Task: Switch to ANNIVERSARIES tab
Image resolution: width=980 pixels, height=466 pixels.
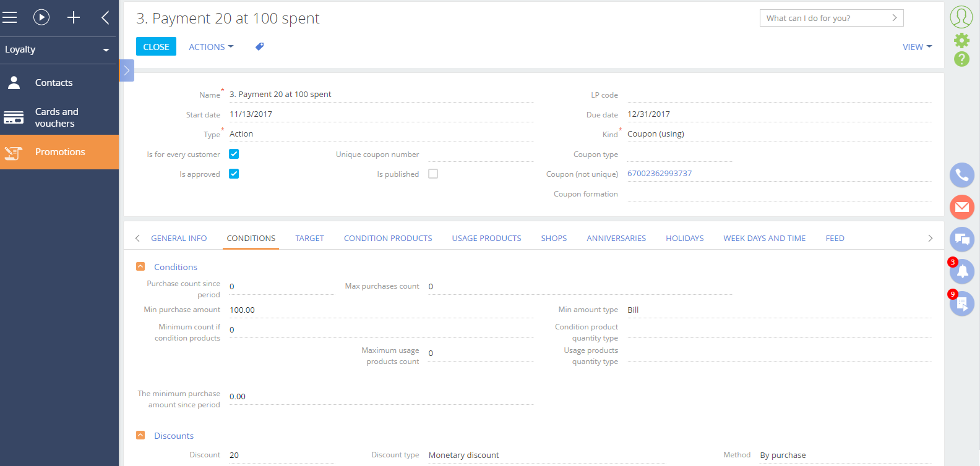Action: click(x=616, y=239)
